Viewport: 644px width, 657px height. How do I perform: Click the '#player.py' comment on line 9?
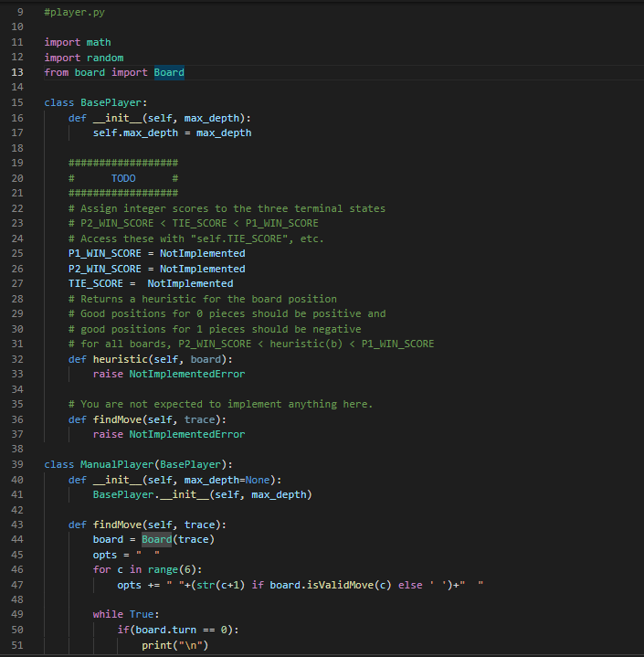click(x=75, y=12)
